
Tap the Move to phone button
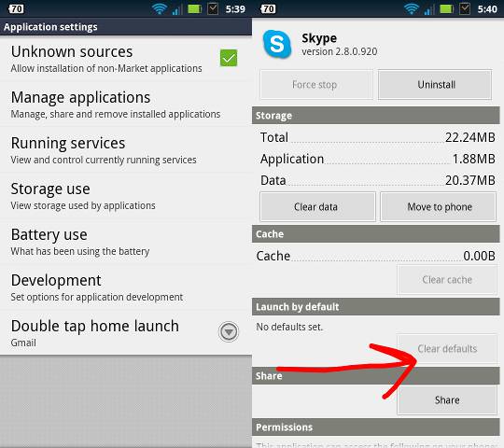438,206
